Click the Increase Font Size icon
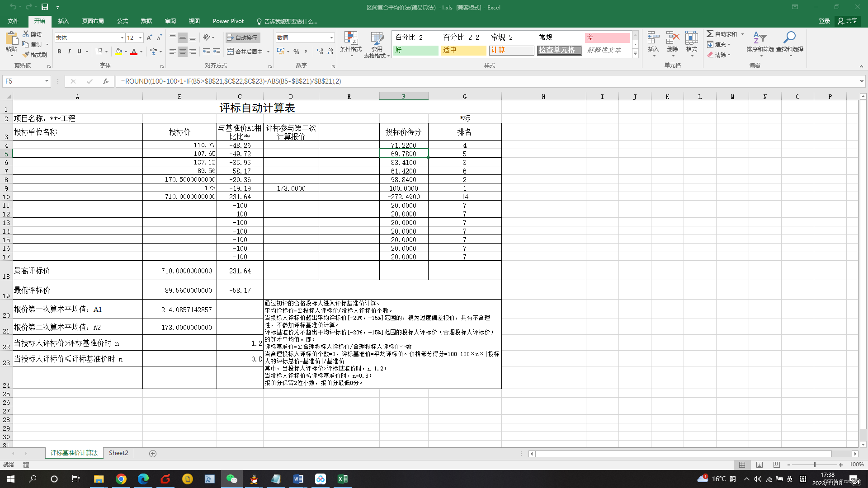 click(x=149, y=38)
